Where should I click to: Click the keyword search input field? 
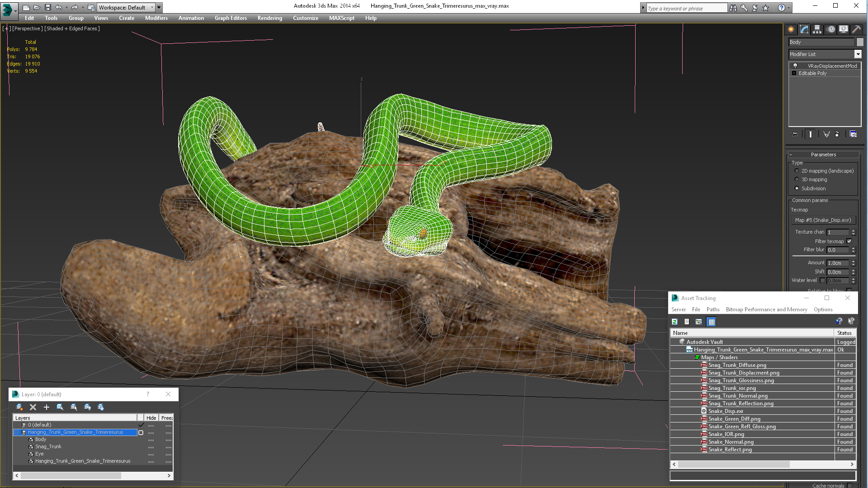pos(686,8)
